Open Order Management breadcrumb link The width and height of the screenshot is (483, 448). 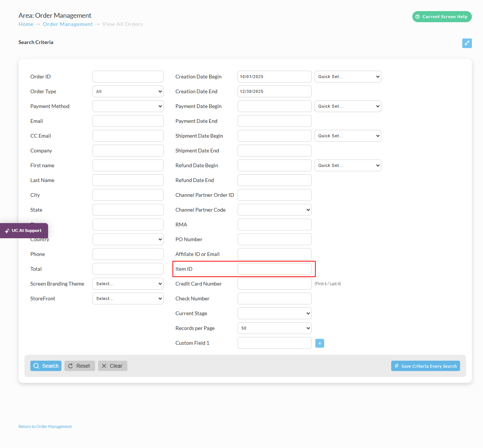68,24
